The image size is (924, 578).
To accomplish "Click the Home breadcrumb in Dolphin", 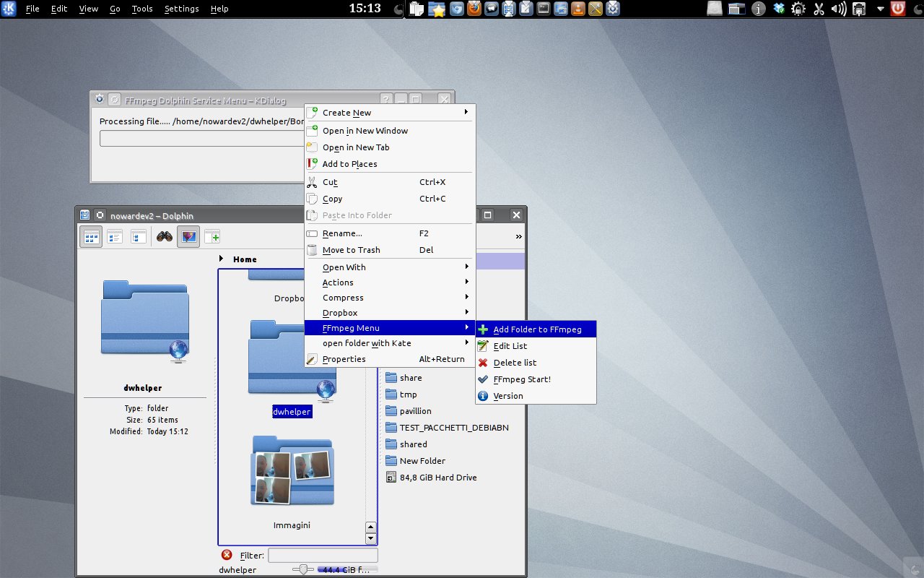I will point(245,259).
